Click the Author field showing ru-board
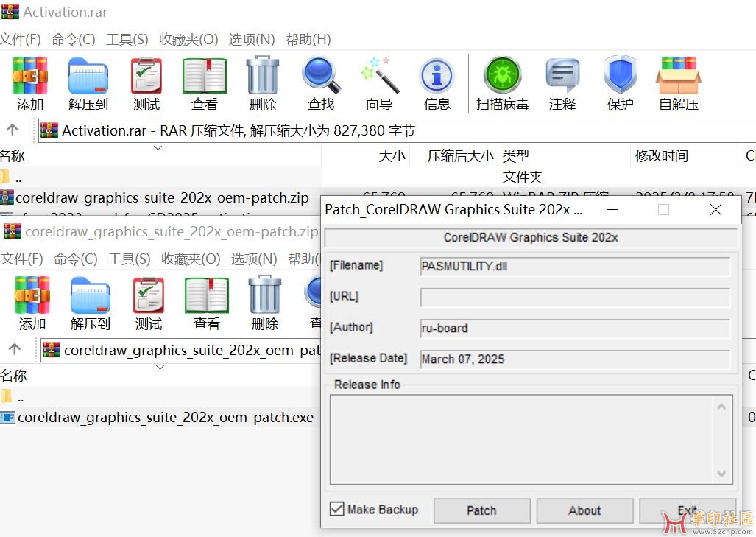The height and width of the screenshot is (537, 756). 575,328
